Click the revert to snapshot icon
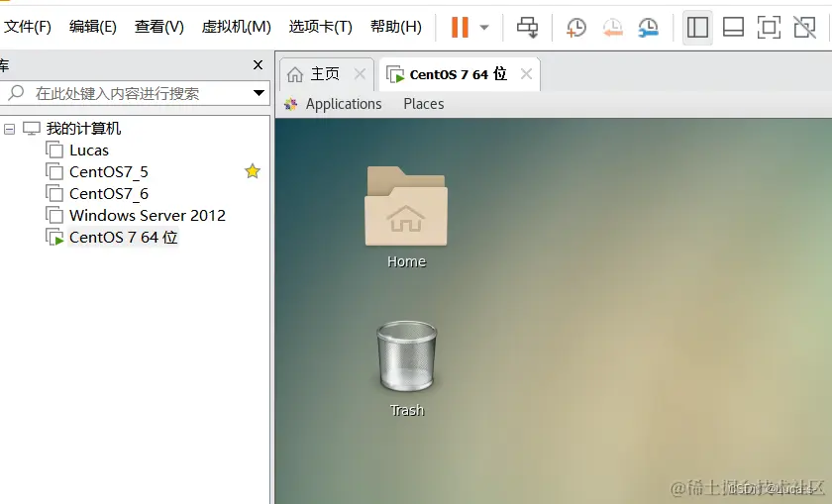Screen dimensions: 832x504 click(x=612, y=27)
